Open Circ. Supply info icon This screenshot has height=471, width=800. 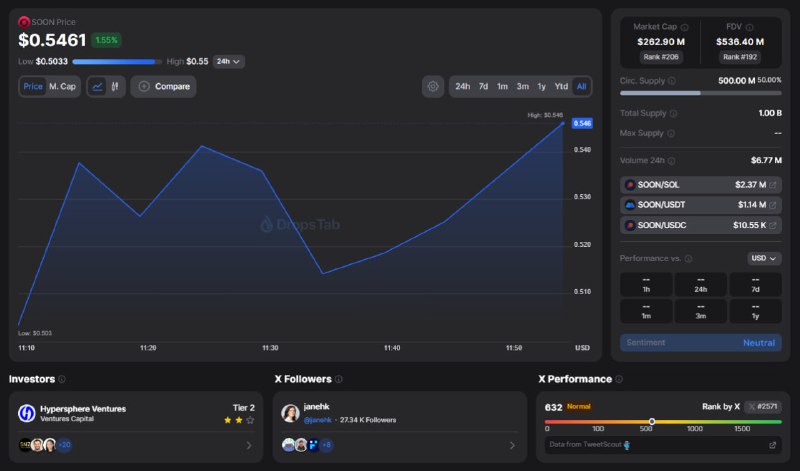(672, 81)
